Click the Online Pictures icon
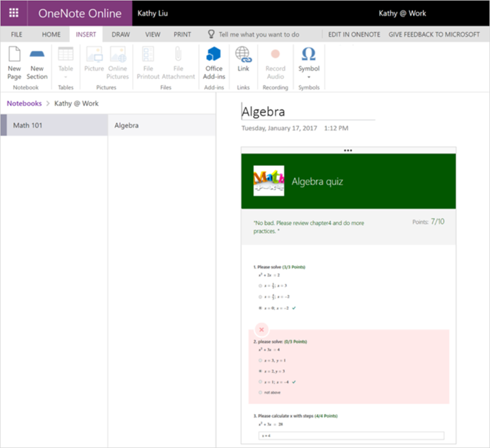This screenshot has height=448, width=490. (x=118, y=54)
